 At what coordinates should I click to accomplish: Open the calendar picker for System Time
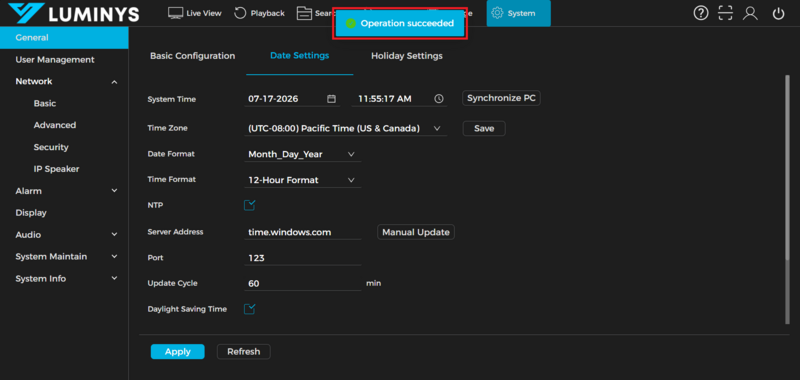point(331,99)
